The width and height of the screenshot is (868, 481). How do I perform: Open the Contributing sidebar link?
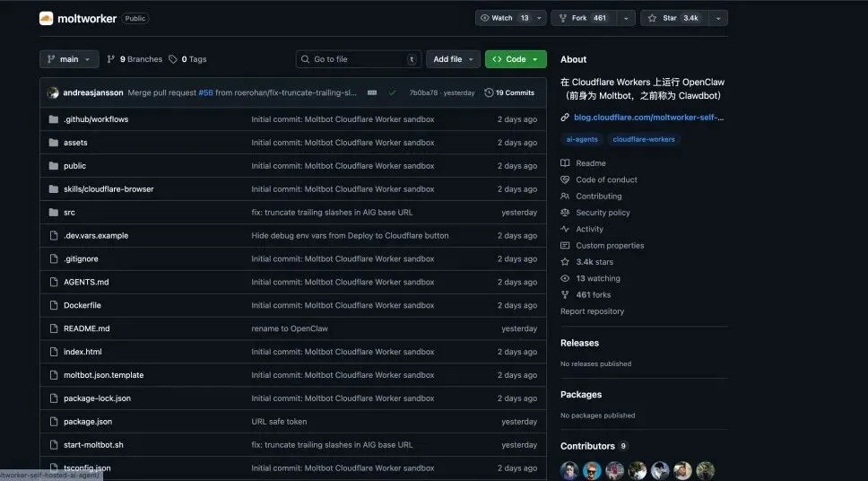tap(591, 197)
